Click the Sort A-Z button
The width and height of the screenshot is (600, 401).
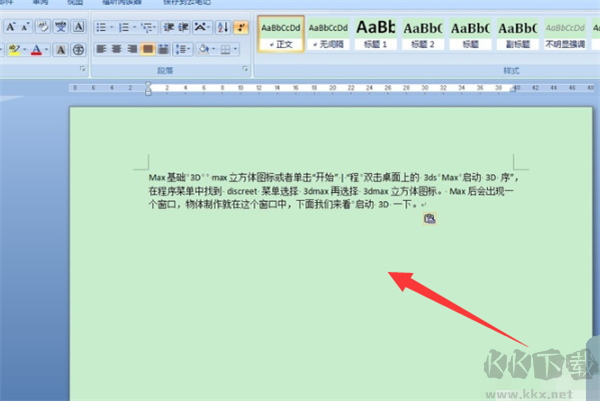[223, 27]
